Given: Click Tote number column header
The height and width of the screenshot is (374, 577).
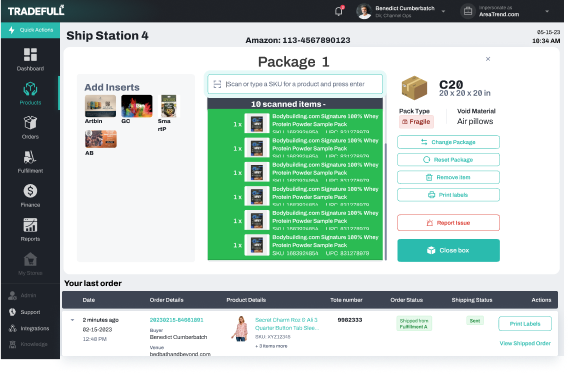Looking at the screenshot, I should [x=346, y=300].
